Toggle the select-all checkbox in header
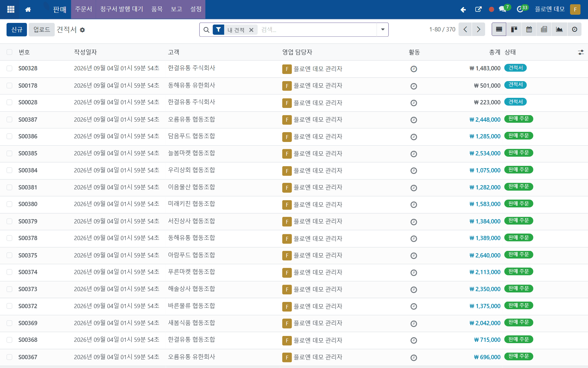Viewport: 588px width, 368px height. 9,52
